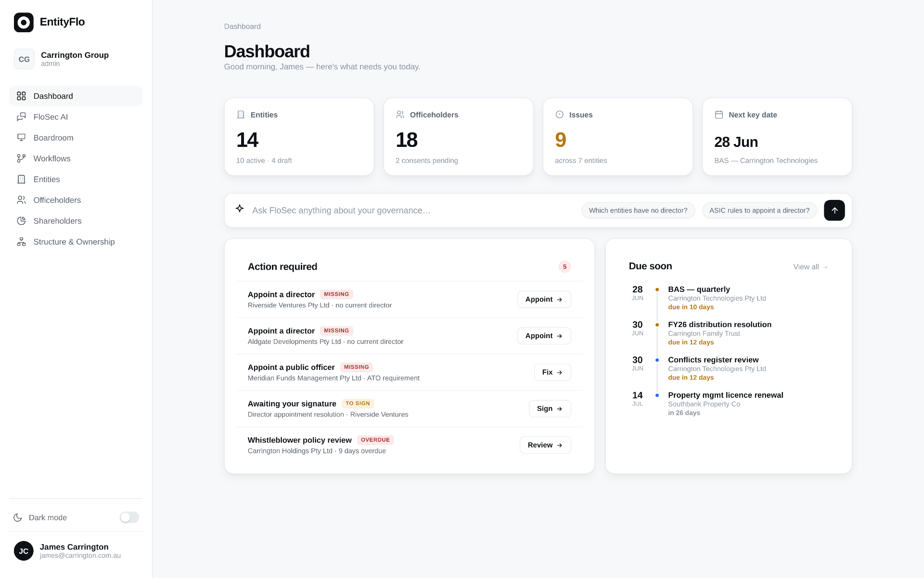Click the alert icon on Issues card

click(x=560, y=115)
